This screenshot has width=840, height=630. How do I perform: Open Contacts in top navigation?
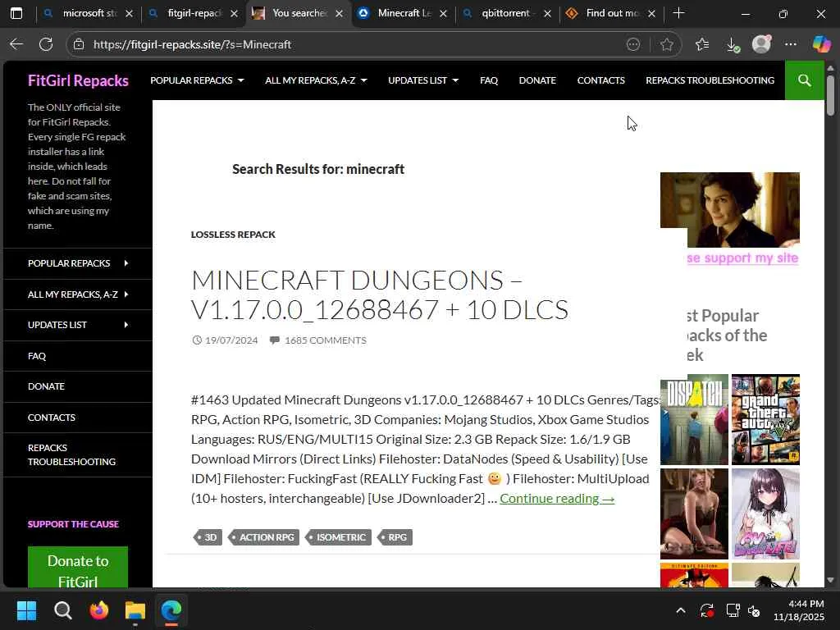600,80
